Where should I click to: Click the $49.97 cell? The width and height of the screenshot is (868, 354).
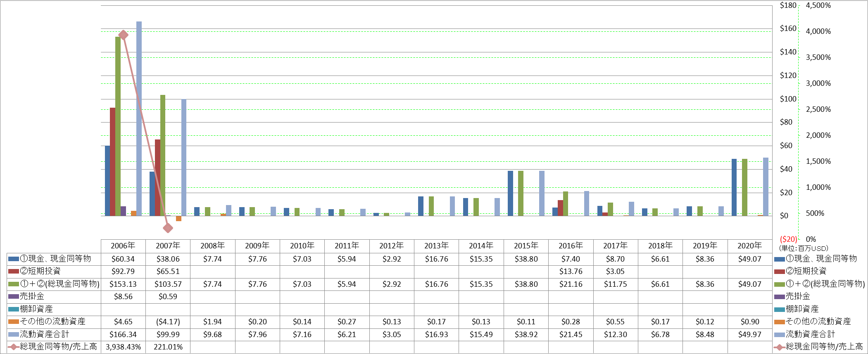(x=750, y=335)
